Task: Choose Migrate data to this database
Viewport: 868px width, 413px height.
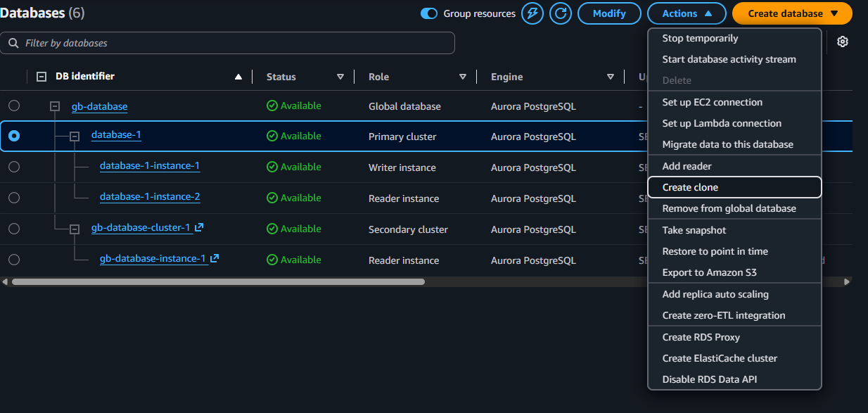Action: coord(734,144)
